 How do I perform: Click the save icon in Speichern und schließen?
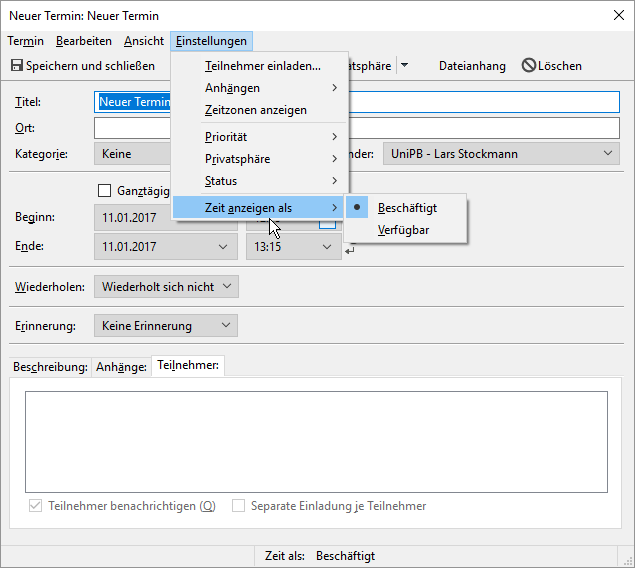coord(17,66)
